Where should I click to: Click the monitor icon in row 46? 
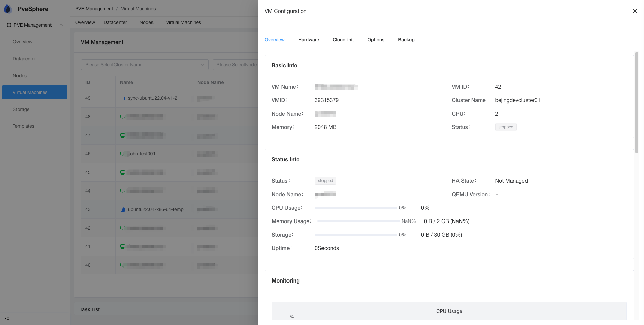point(123,154)
